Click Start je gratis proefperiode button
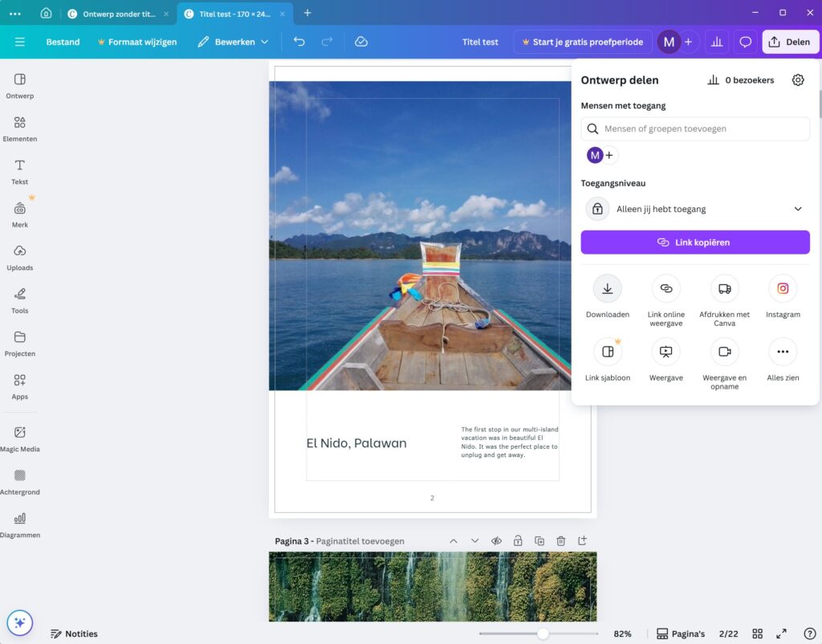The width and height of the screenshot is (822, 644). coord(582,42)
